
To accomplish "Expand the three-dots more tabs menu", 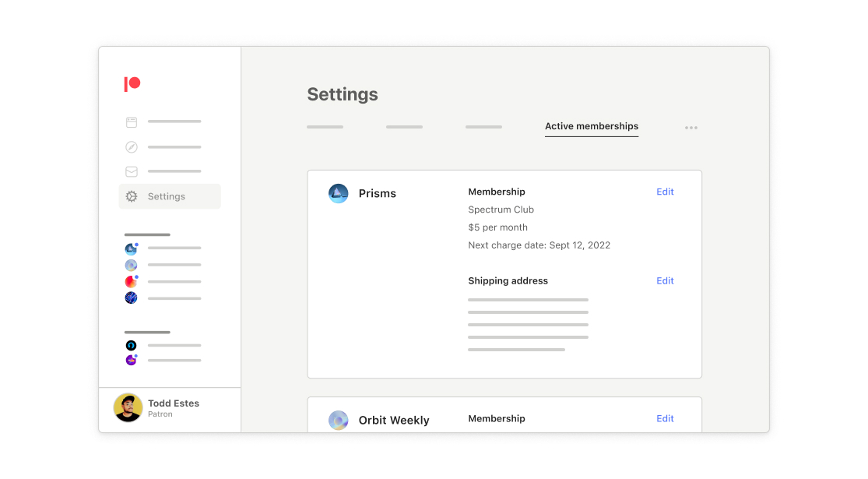I will (691, 128).
